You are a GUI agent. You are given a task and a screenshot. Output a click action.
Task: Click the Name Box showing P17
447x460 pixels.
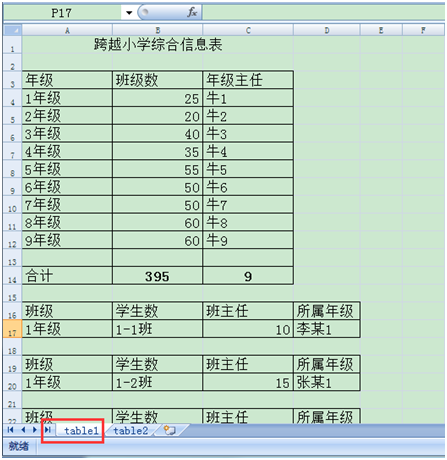62,13
